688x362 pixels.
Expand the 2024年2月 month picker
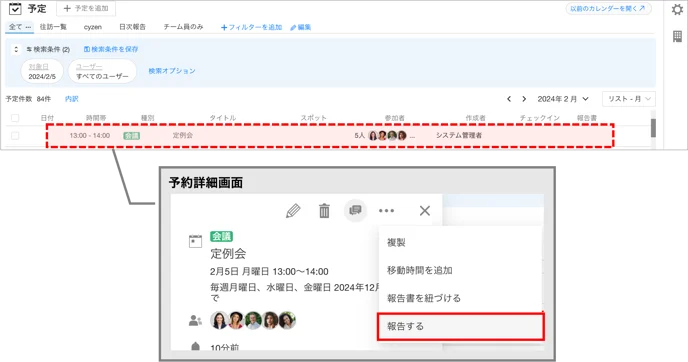click(x=563, y=99)
